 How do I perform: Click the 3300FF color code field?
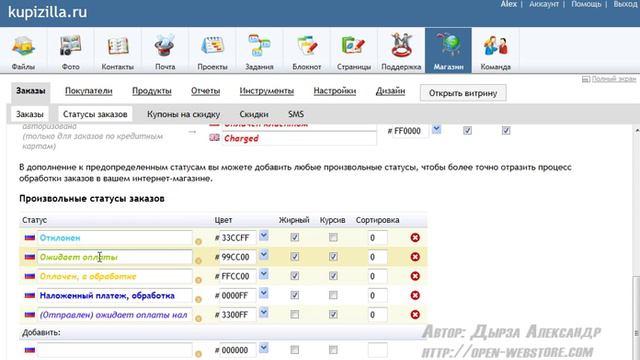pyautogui.click(x=238, y=315)
